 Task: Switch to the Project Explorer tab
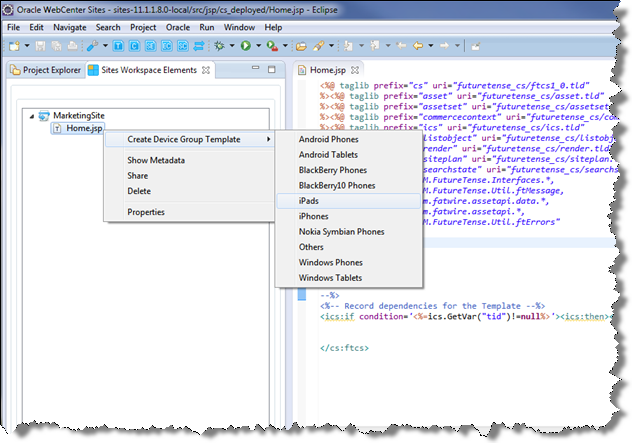(x=46, y=70)
